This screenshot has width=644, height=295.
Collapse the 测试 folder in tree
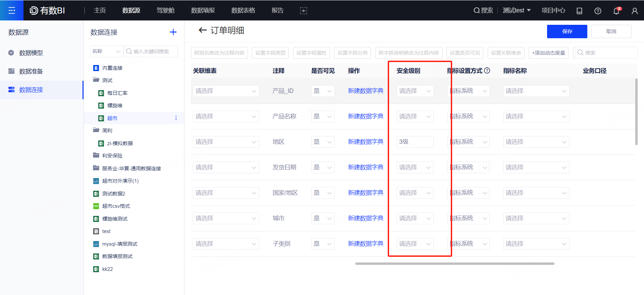[x=96, y=80]
